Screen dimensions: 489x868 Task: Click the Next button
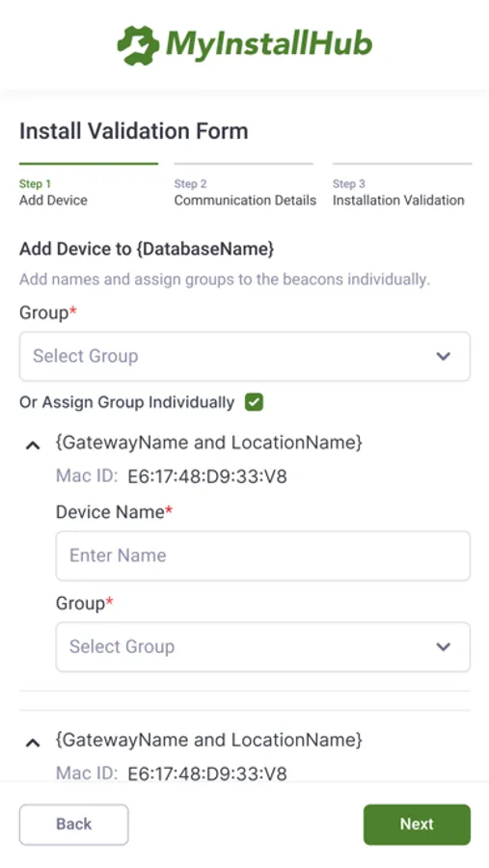point(417,825)
